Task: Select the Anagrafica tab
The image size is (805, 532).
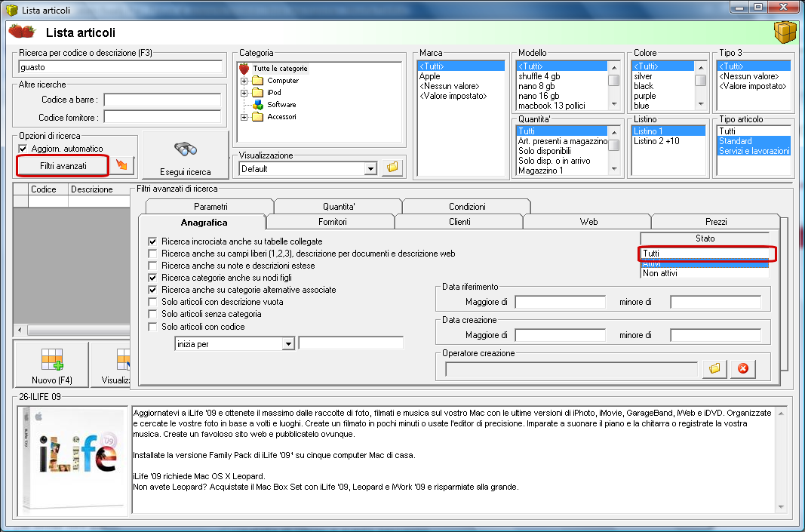Action: tap(203, 223)
